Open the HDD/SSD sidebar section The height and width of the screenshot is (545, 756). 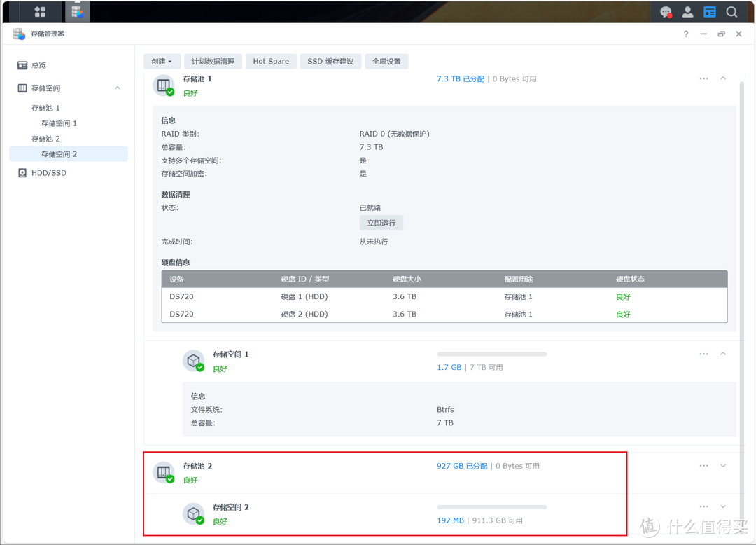point(48,173)
